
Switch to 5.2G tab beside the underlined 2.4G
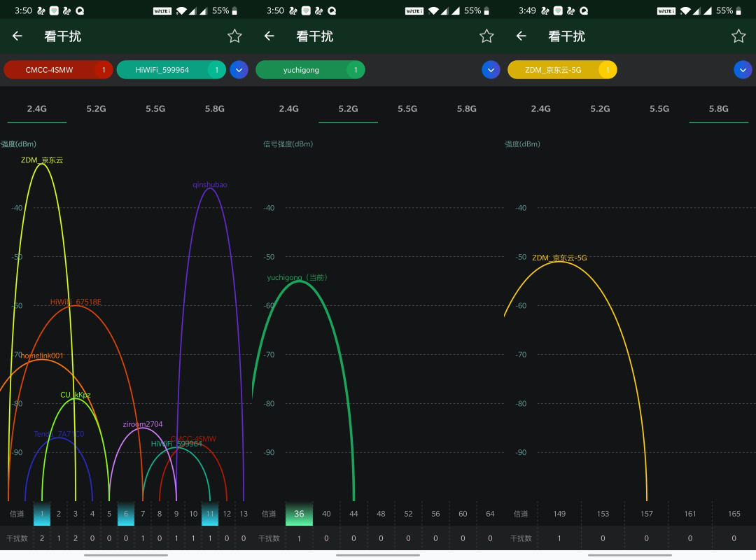[96, 109]
